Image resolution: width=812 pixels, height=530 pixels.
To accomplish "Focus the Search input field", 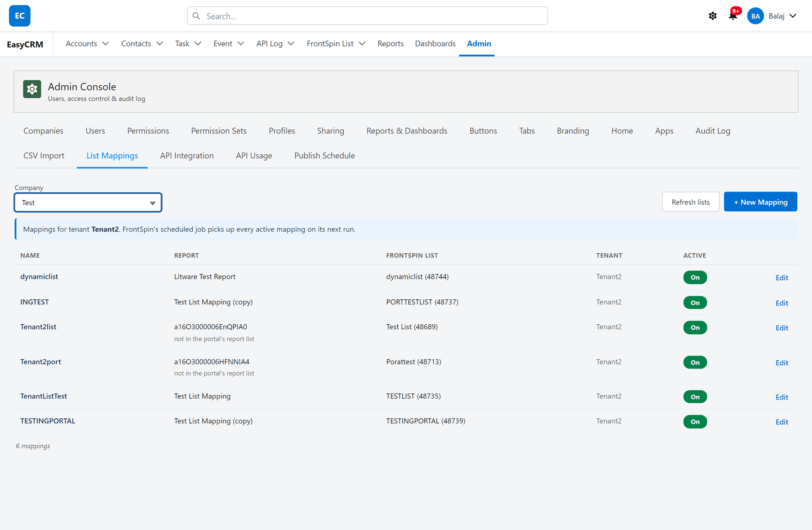I will click(x=367, y=16).
